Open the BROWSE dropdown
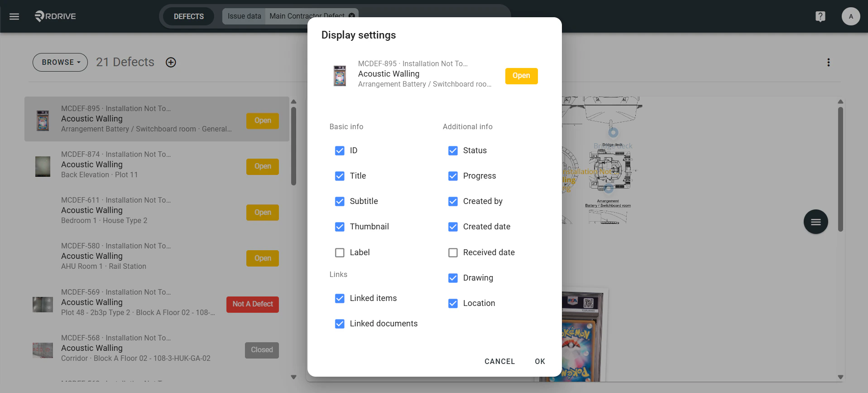Viewport: 868px width, 393px height. (x=60, y=62)
